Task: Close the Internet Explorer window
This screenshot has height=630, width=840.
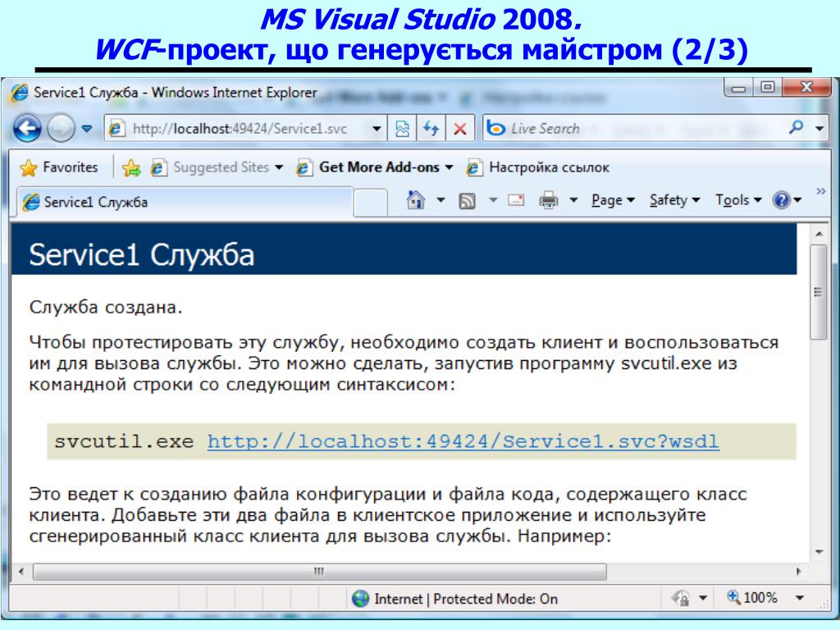Action: [806, 87]
